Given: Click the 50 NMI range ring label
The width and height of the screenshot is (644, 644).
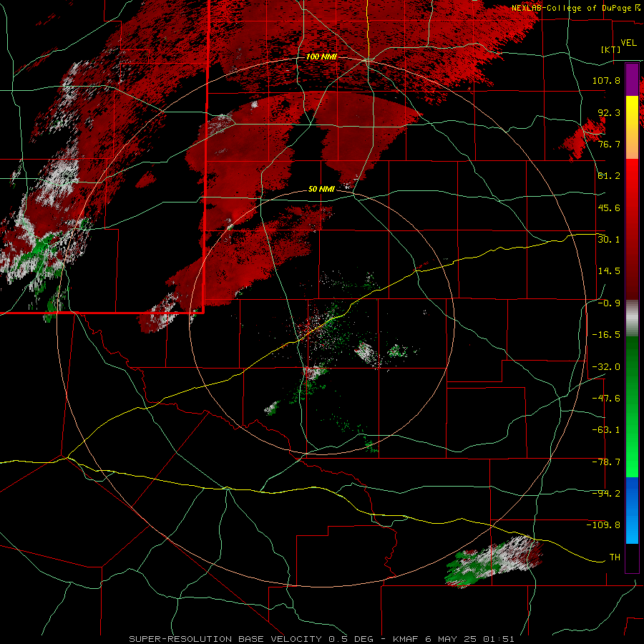Looking at the screenshot, I should pos(321,190).
